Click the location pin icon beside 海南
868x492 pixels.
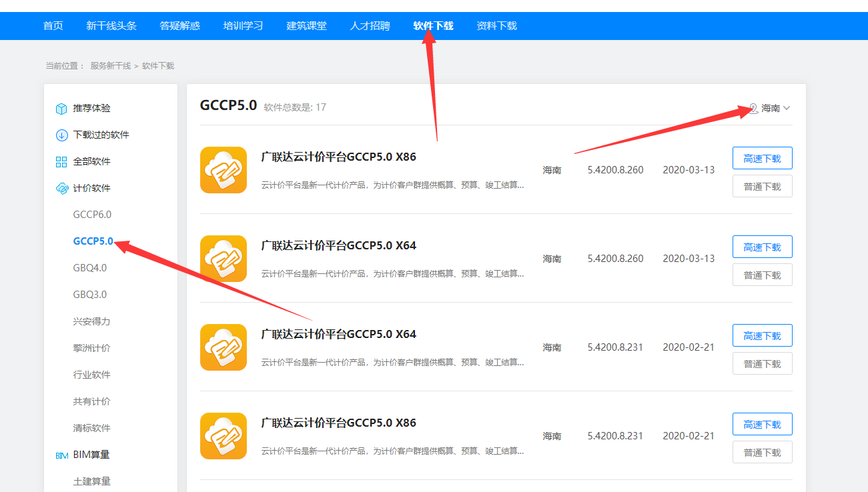coord(753,108)
